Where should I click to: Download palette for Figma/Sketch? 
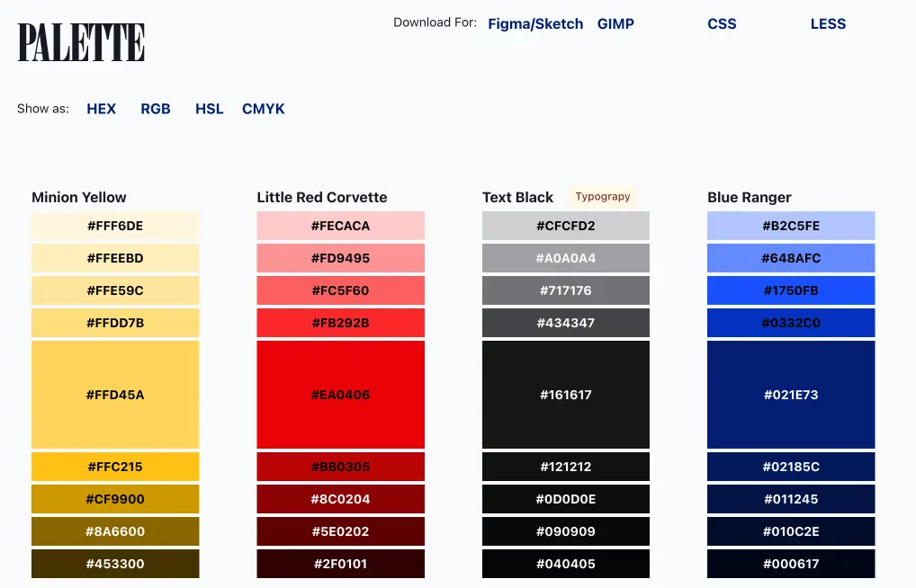pyautogui.click(x=535, y=23)
